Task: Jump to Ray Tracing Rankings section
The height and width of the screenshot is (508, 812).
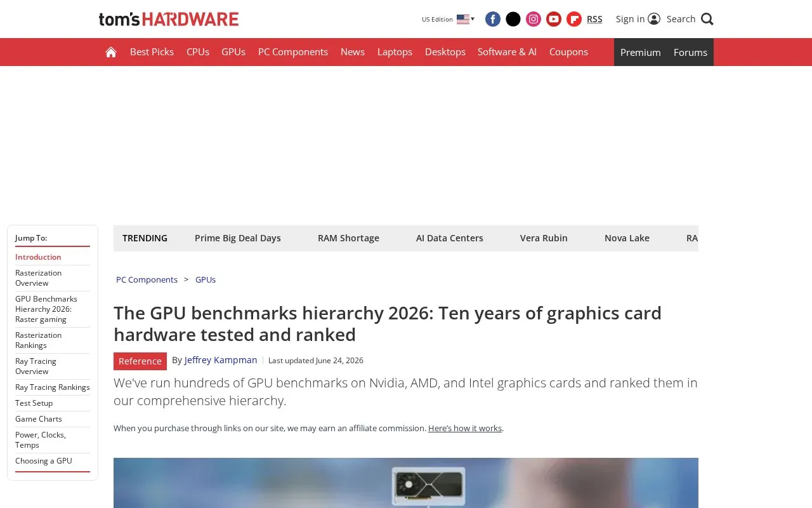Action: (53, 387)
